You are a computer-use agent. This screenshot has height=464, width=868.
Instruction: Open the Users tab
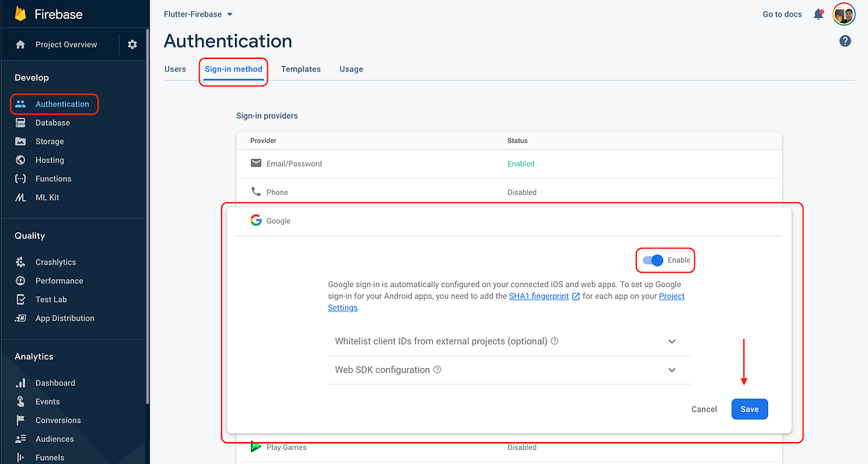pos(175,68)
